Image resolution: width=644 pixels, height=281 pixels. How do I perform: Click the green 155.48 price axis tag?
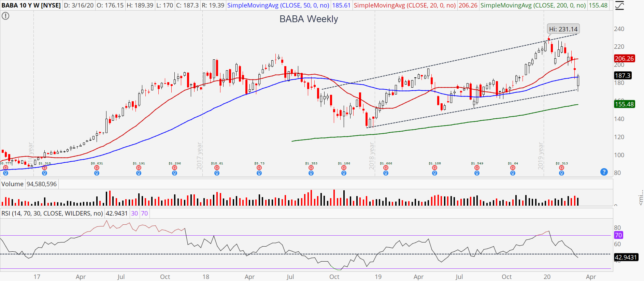coord(625,104)
